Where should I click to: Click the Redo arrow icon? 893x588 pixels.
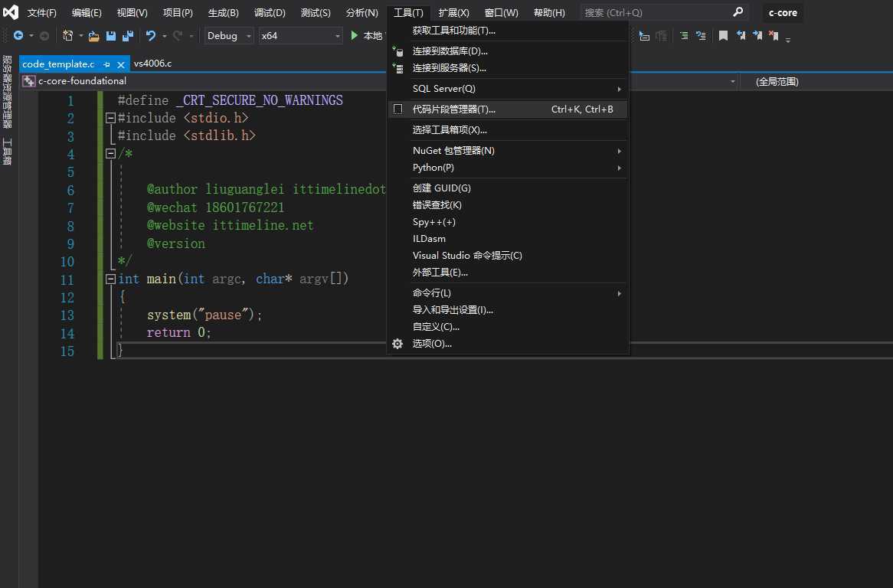[177, 36]
